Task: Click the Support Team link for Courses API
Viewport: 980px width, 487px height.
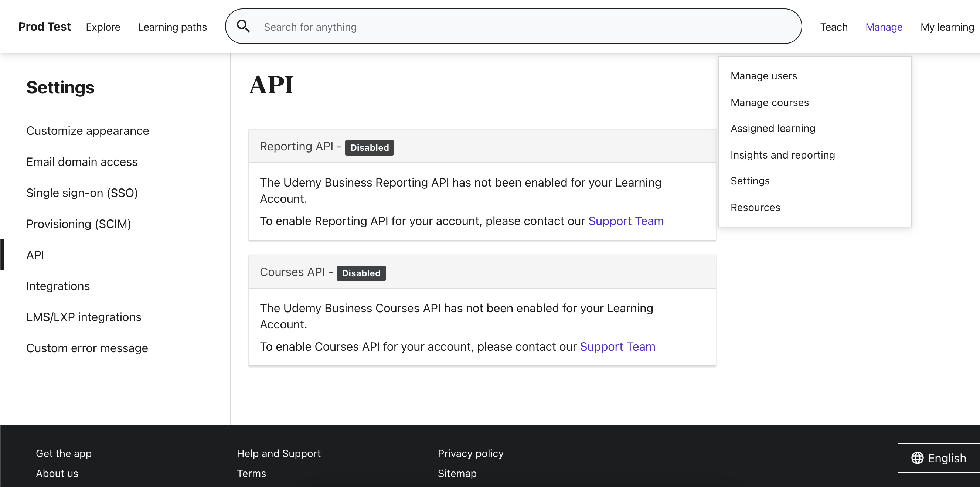Action: 617,346
